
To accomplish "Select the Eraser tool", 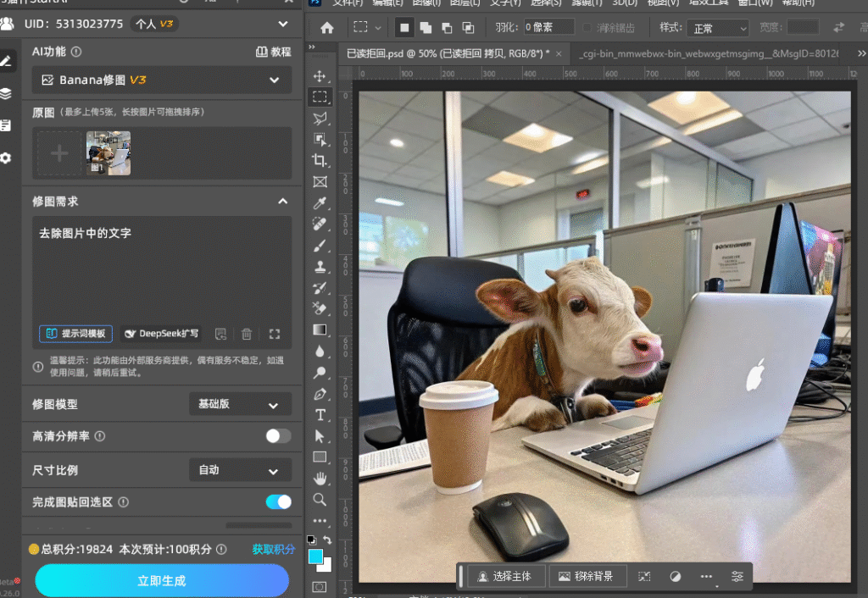I will coord(320,308).
